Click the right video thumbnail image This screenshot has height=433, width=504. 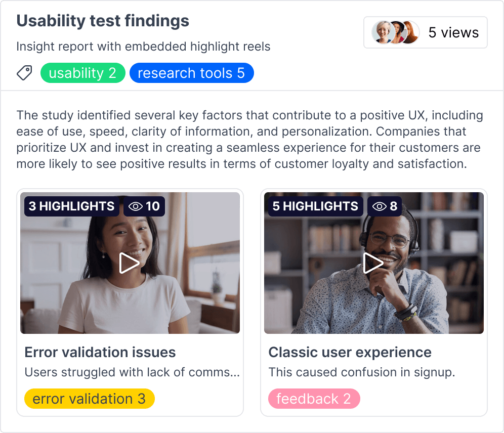373,262
